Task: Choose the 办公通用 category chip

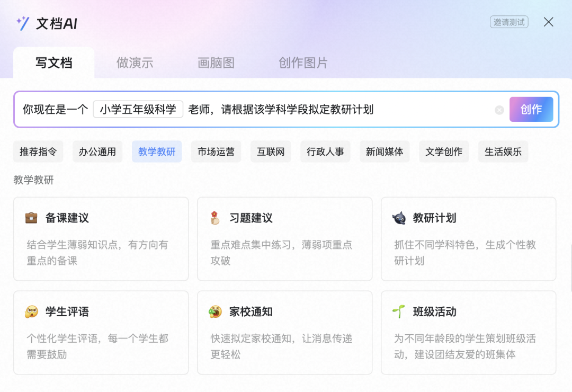Action: [x=97, y=152]
